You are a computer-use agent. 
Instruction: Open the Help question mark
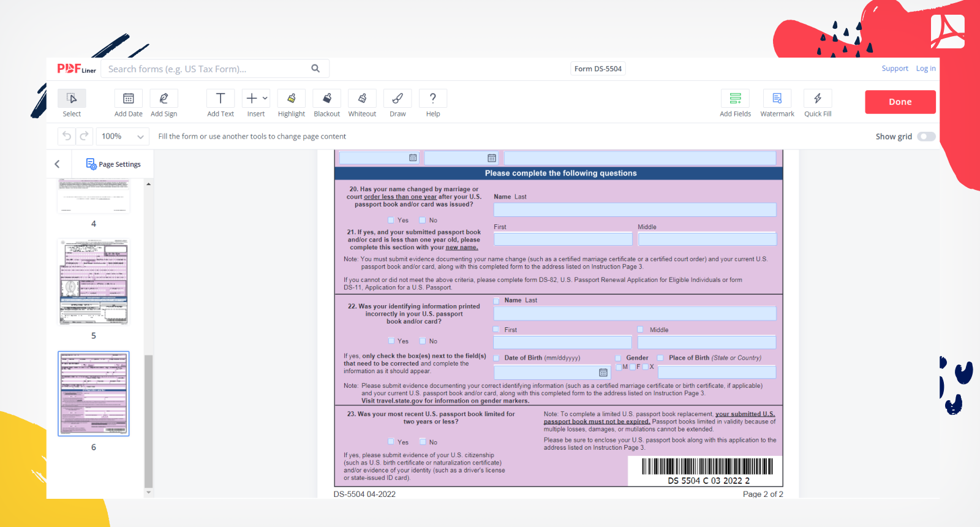[x=433, y=99]
